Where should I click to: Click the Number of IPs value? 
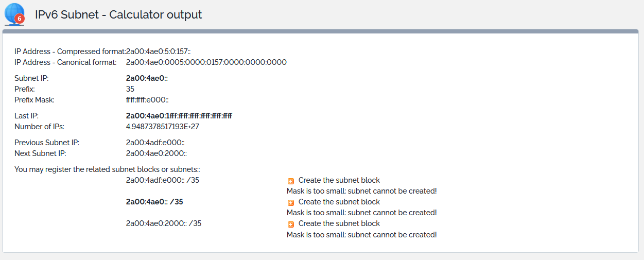162,127
